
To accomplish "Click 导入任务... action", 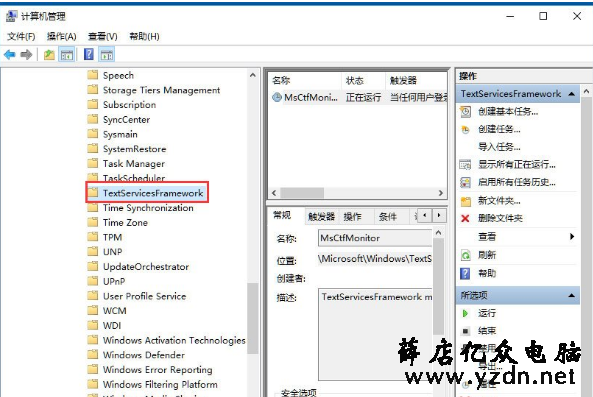I will (499, 147).
